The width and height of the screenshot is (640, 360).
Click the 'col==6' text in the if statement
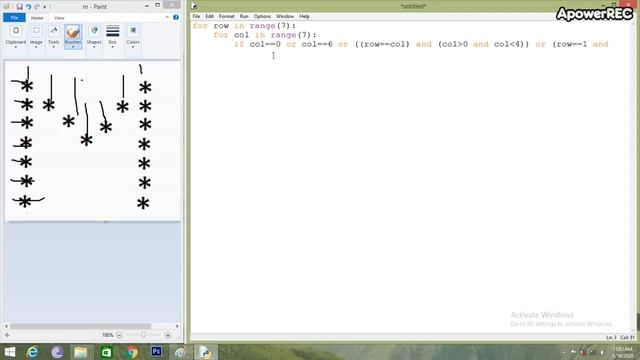point(317,44)
